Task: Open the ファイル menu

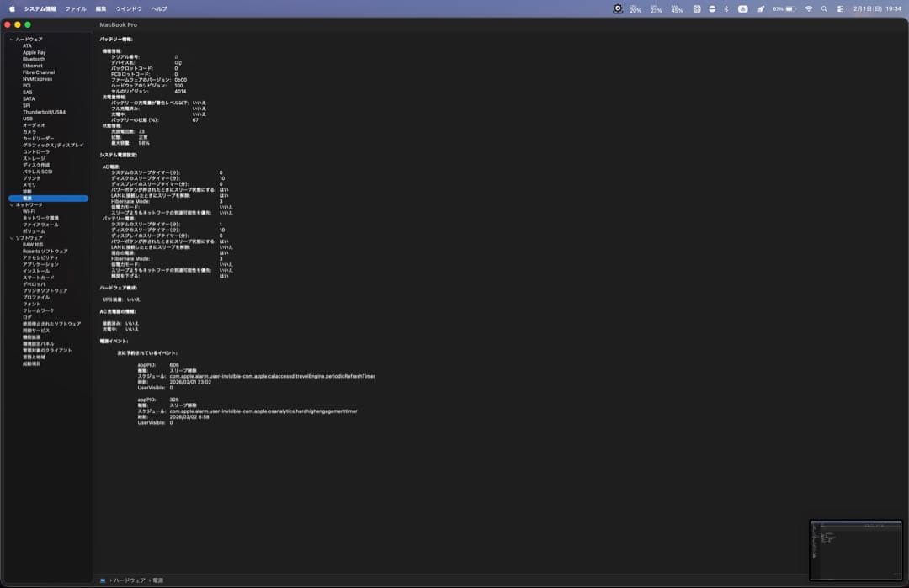Action: point(75,8)
